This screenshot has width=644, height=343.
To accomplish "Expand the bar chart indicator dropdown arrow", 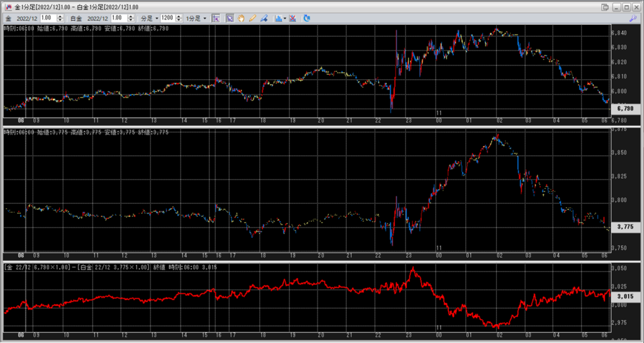I will pos(285,19).
